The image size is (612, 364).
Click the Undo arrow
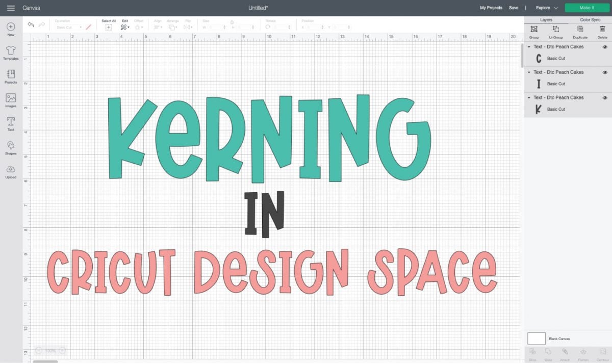(31, 24)
